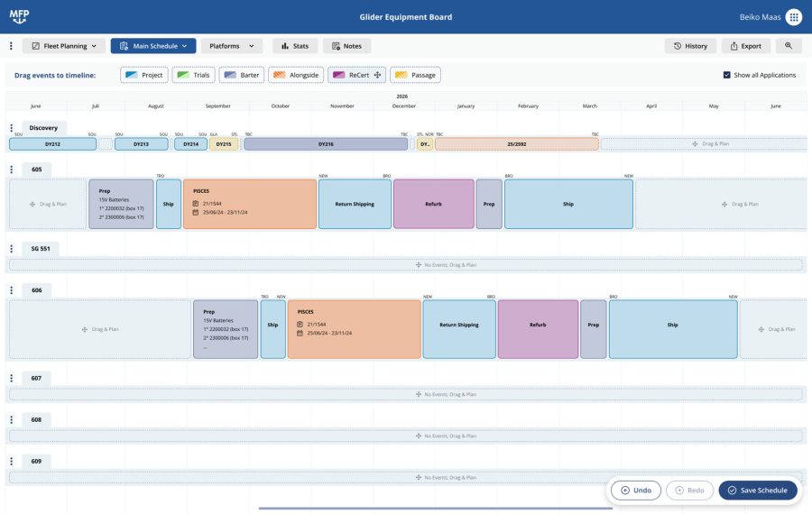Switch to the Stats view
The height and width of the screenshot is (514, 812).
point(294,46)
